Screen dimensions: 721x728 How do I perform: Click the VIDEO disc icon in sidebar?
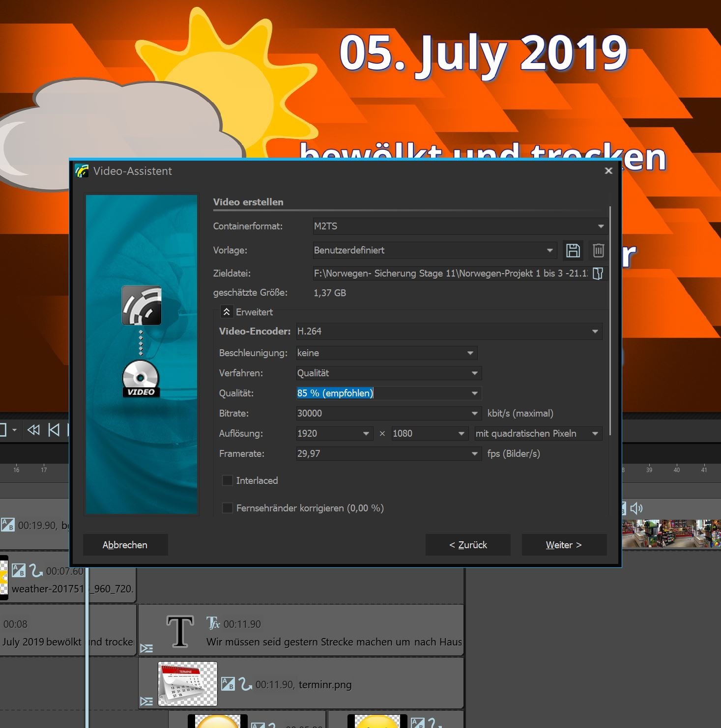pyautogui.click(x=141, y=379)
